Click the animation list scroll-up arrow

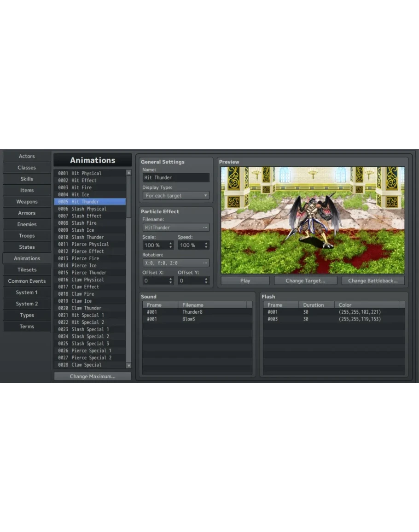129,173
